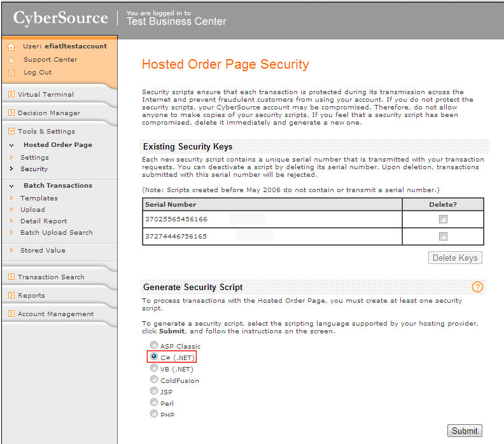The height and width of the screenshot is (444, 504).
Task: Click the bullet beside Stored Value
Action: pos(11,249)
